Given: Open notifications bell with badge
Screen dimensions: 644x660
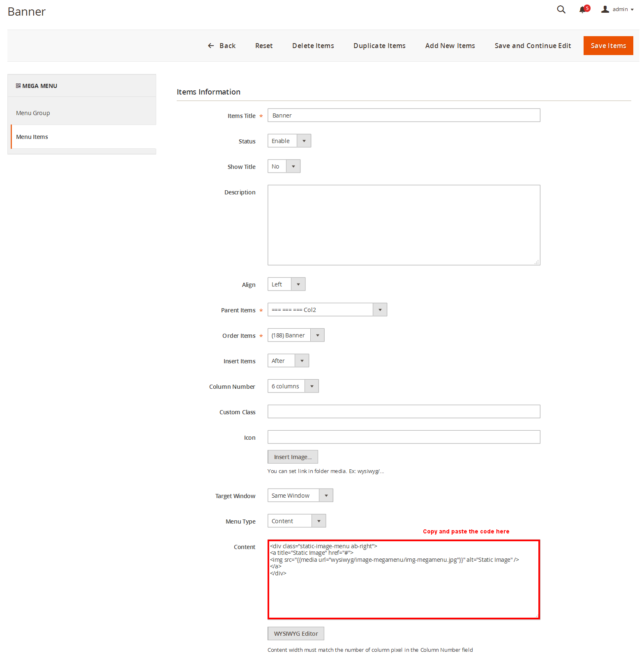Looking at the screenshot, I should point(584,9).
